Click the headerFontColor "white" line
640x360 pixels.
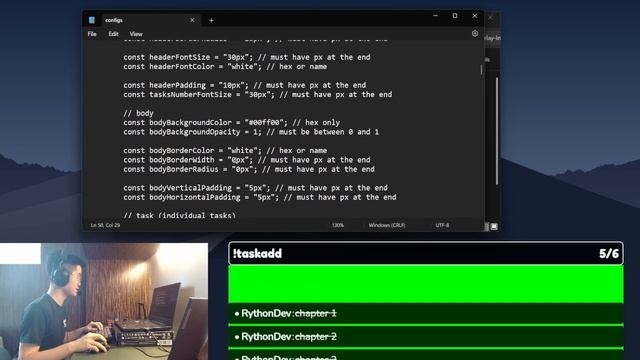[225, 67]
